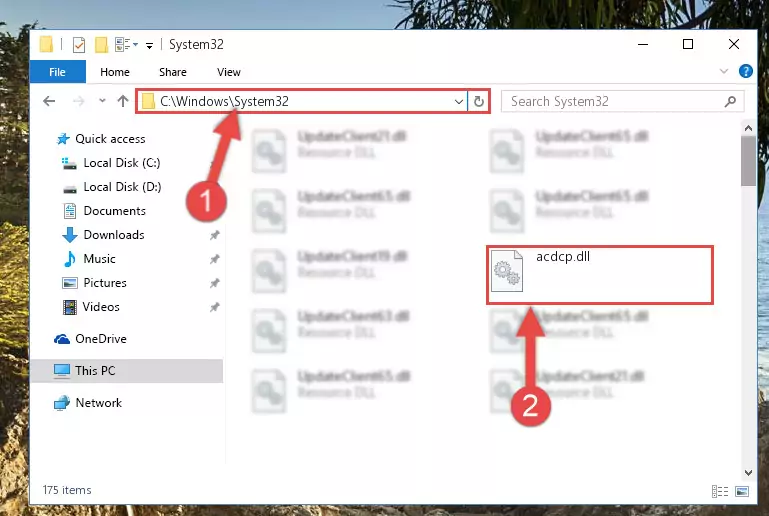The image size is (769, 516).
Task: Switch to large icons view
Action: pyautogui.click(x=742, y=491)
